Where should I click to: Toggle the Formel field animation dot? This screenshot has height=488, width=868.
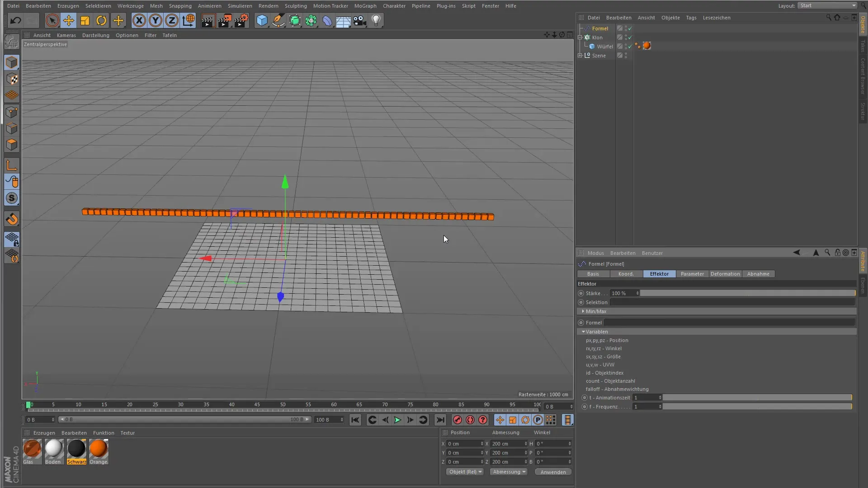[581, 323]
